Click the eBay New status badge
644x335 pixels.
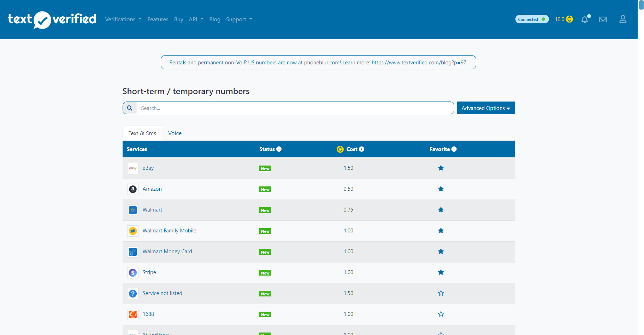pyautogui.click(x=265, y=168)
